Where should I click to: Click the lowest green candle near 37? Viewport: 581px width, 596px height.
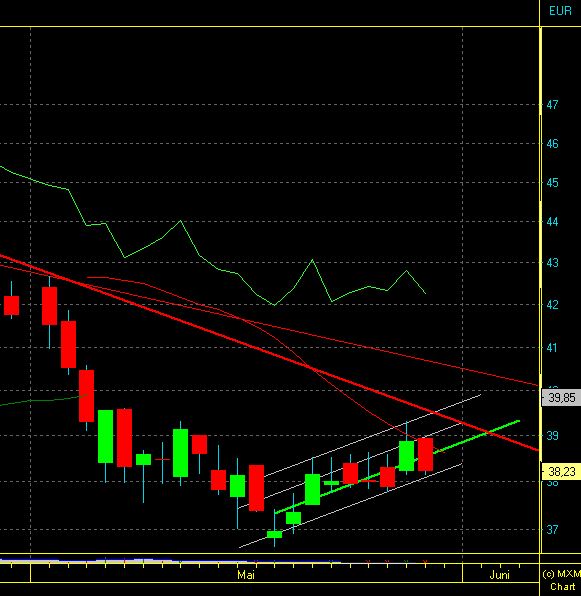pyautogui.click(x=274, y=534)
